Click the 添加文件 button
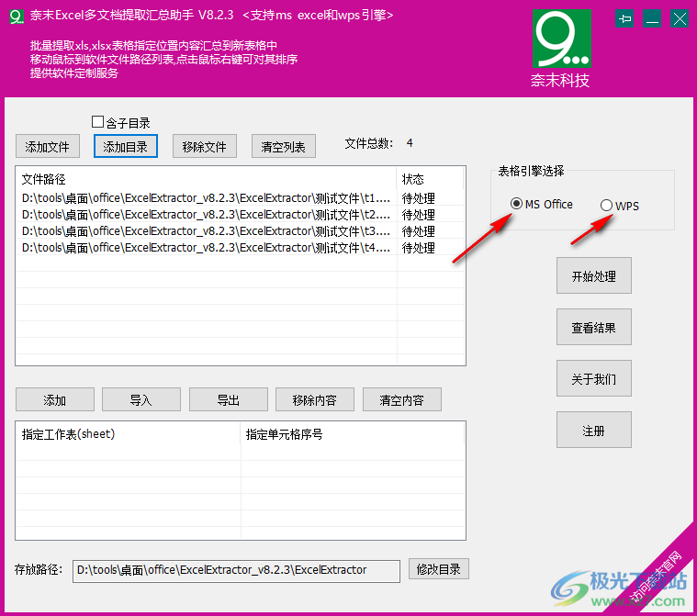Image resolution: width=697 pixels, height=616 pixels. pyautogui.click(x=48, y=146)
